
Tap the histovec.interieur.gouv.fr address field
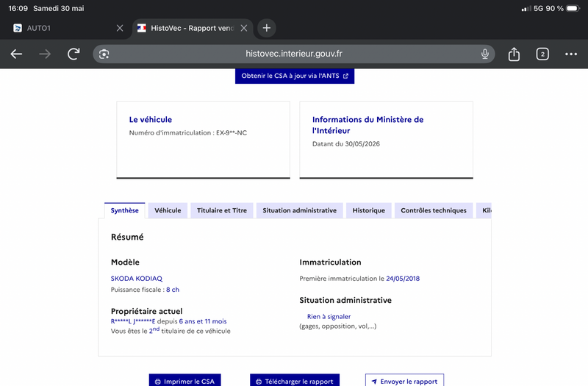coord(294,54)
